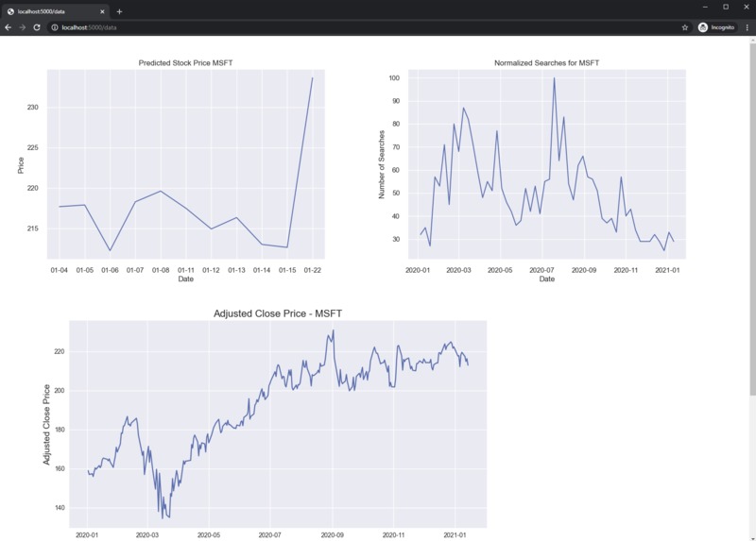Open a new tab with the plus button
The width and height of the screenshot is (756, 541).
[x=119, y=11]
